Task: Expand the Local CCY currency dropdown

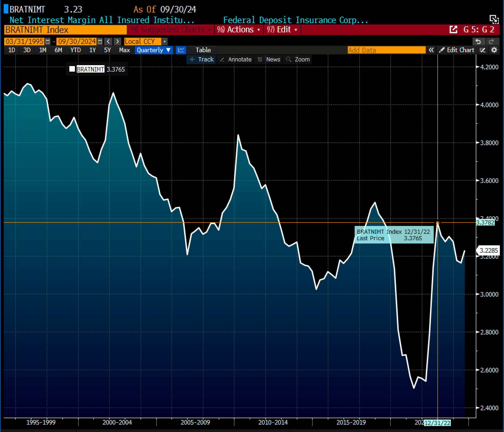Action: 165,42
